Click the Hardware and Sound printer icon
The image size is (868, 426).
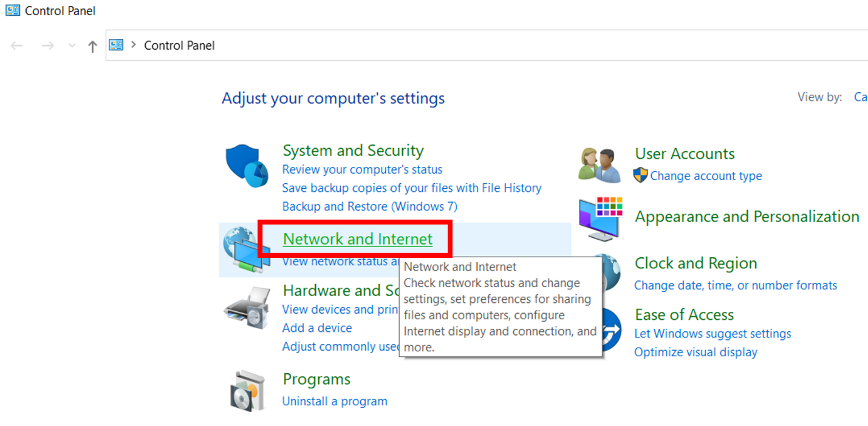(247, 308)
